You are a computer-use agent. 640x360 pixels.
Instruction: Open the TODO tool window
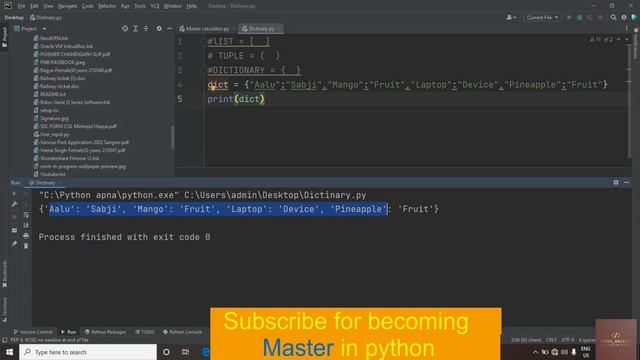pyautogui.click(x=145, y=332)
